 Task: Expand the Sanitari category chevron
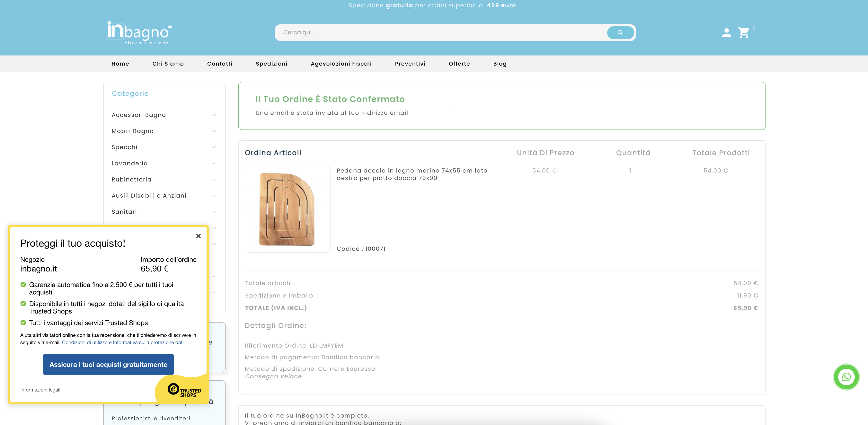click(214, 212)
